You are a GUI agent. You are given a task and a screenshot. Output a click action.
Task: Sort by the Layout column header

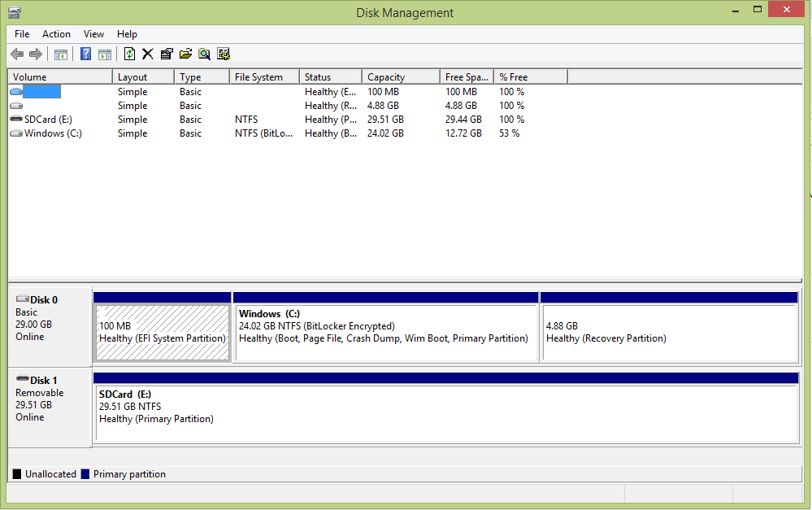pyautogui.click(x=143, y=76)
